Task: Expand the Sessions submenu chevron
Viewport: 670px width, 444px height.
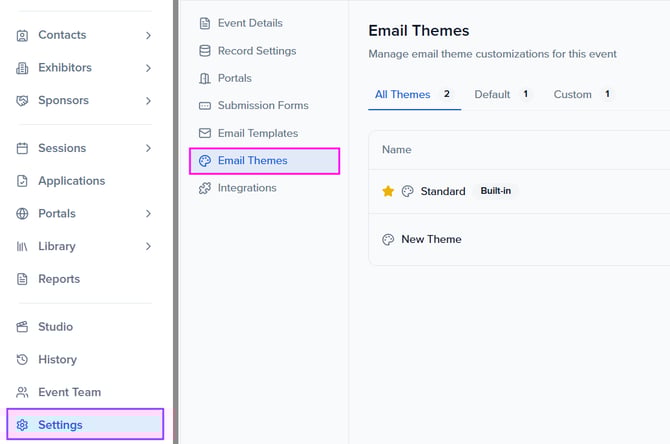Action: (x=148, y=148)
